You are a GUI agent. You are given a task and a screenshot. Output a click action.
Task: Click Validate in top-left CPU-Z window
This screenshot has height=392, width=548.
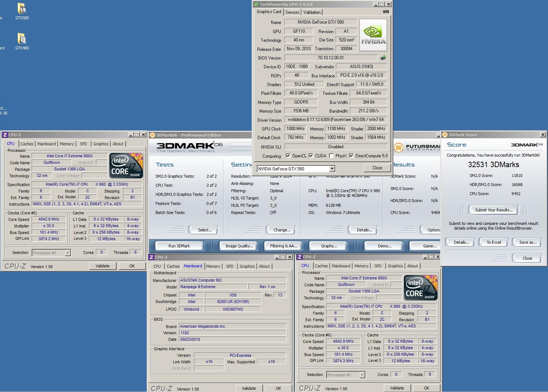coord(102,266)
